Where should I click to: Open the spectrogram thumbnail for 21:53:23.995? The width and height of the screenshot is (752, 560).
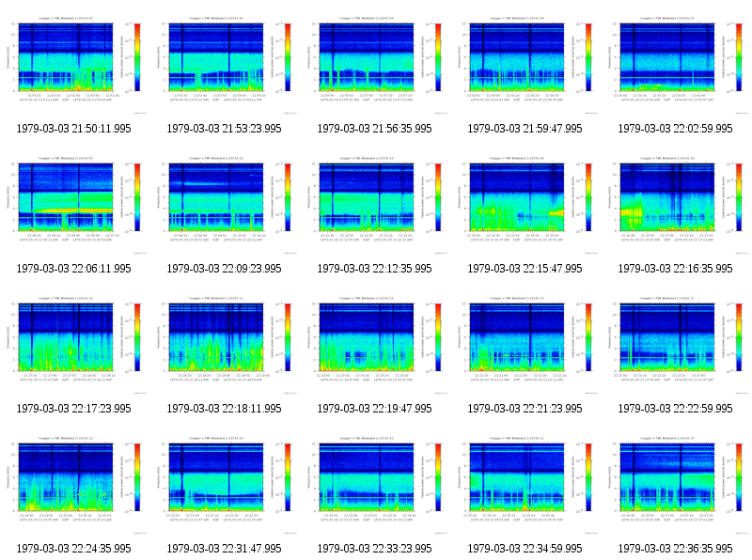tap(224, 65)
